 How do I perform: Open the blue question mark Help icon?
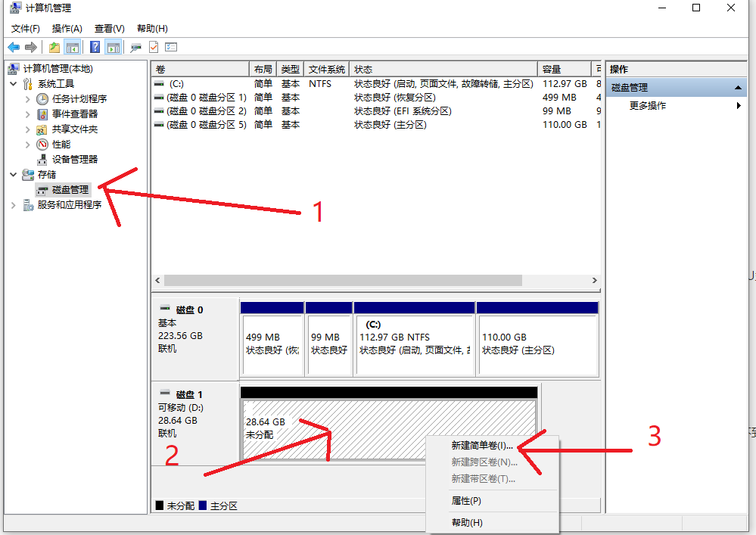click(95, 47)
